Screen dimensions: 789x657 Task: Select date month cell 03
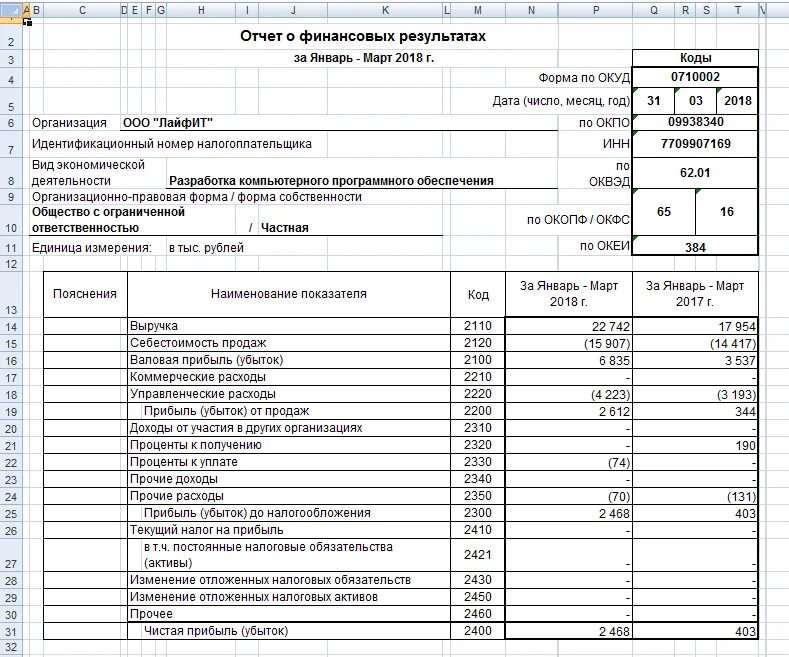[x=695, y=101]
